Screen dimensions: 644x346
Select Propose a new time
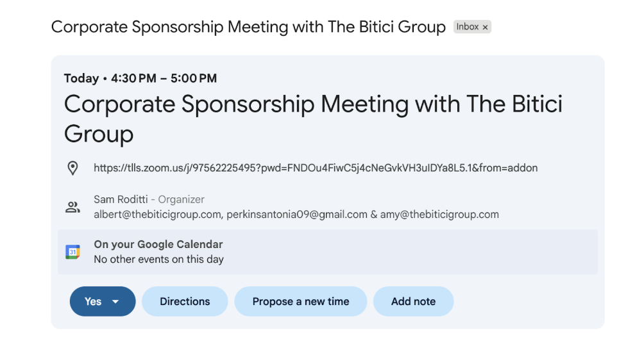pos(301,302)
